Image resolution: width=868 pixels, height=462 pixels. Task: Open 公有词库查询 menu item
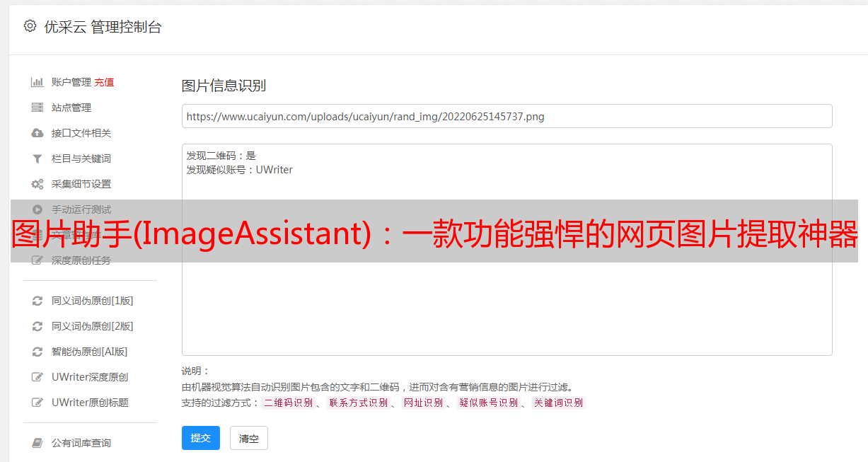[81, 443]
